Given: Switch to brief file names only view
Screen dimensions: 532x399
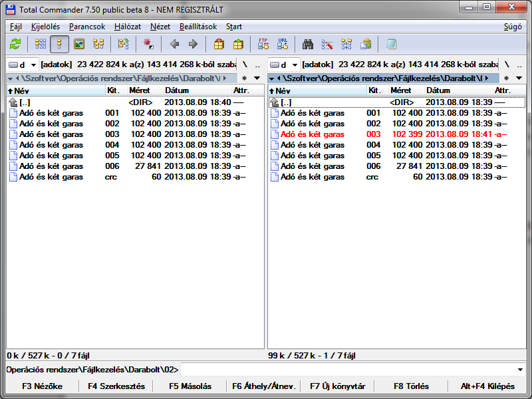Looking at the screenshot, I should pos(41,44).
